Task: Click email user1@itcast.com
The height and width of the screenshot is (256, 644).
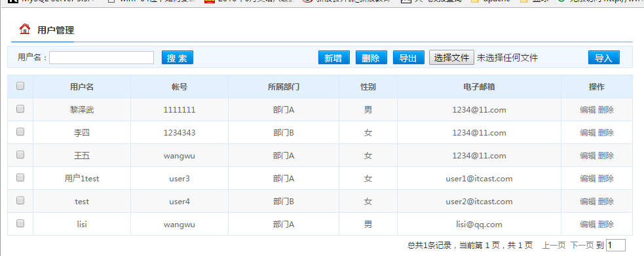Action: tap(479, 179)
